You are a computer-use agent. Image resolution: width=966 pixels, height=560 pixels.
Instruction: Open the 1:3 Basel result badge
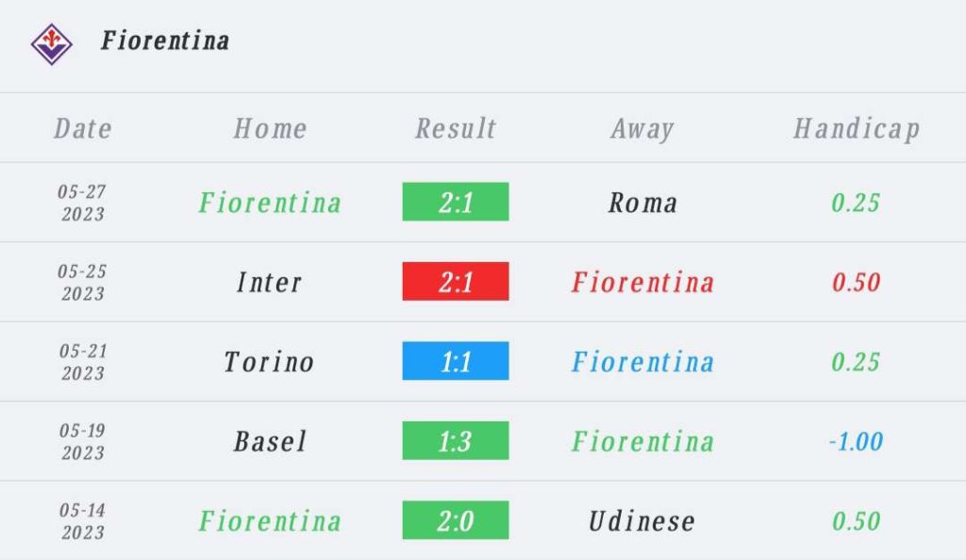pos(456,440)
